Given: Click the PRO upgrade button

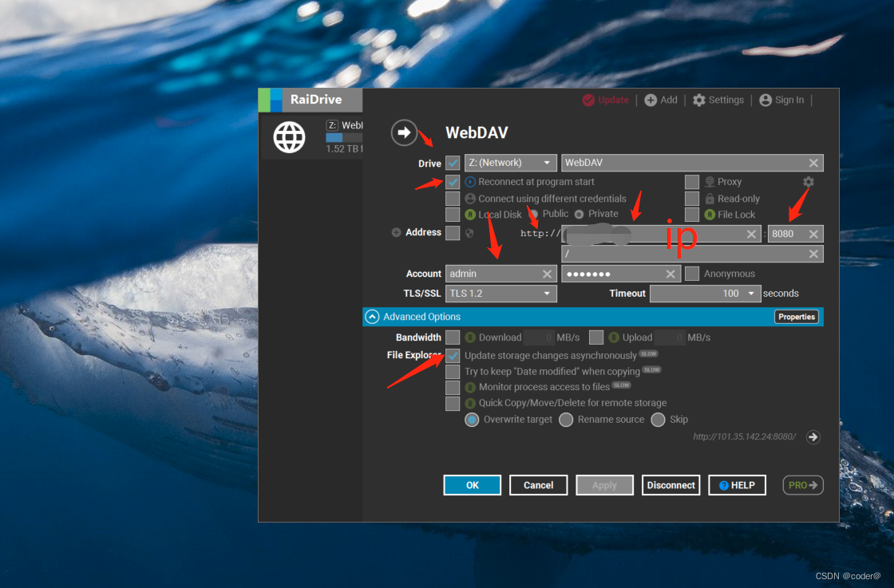Looking at the screenshot, I should tap(803, 485).
